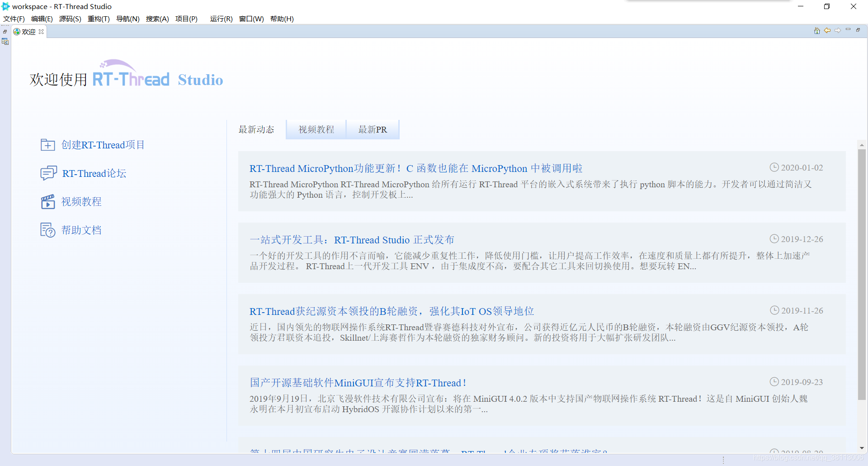
Task: Open the 搜索(A) menu
Action: coord(157,19)
